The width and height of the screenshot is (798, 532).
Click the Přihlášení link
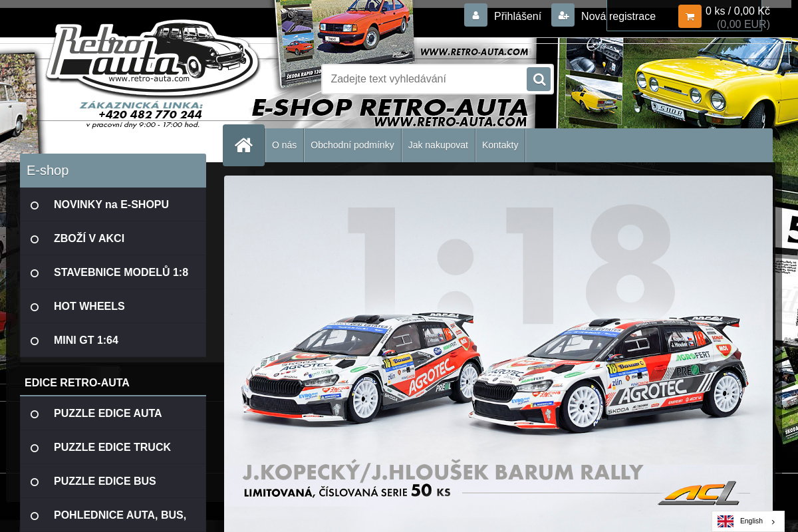(x=517, y=16)
